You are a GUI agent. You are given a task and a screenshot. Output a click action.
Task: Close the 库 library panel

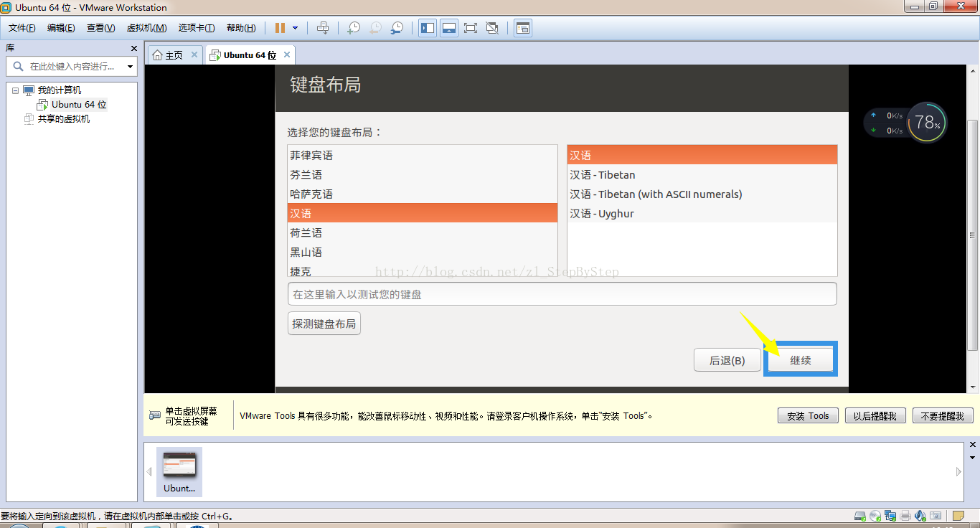[x=133, y=48]
